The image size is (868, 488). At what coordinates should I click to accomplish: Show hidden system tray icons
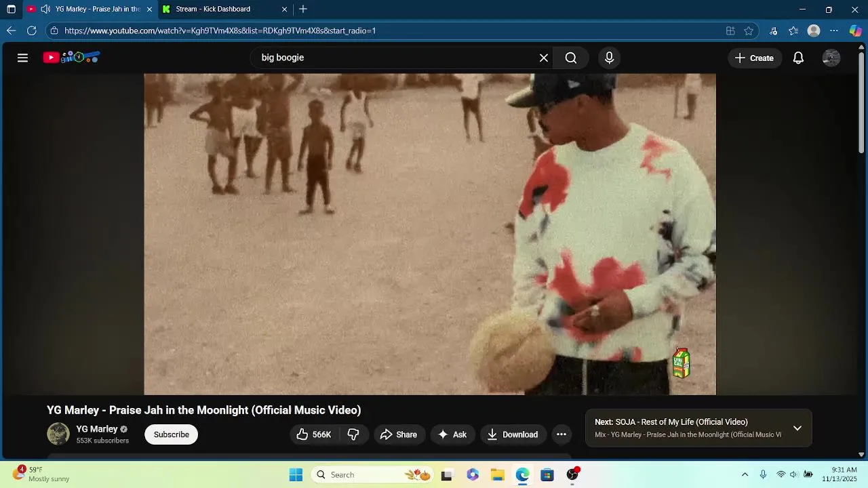click(x=745, y=474)
